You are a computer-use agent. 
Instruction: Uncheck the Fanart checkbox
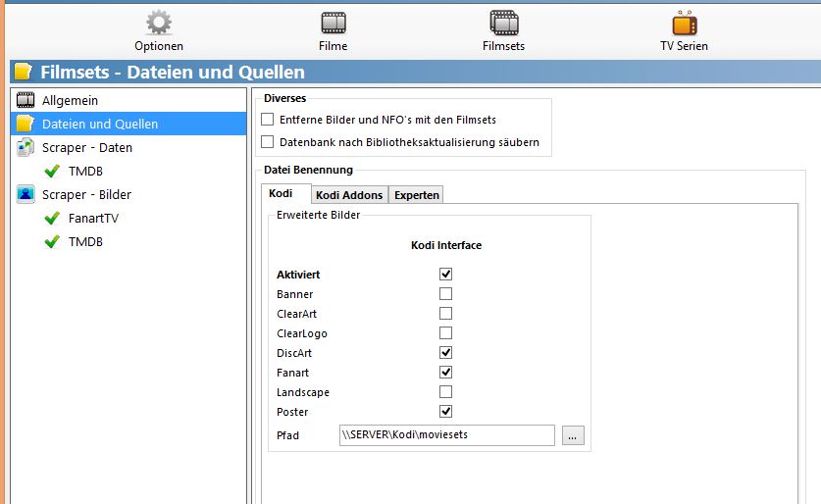(445, 372)
